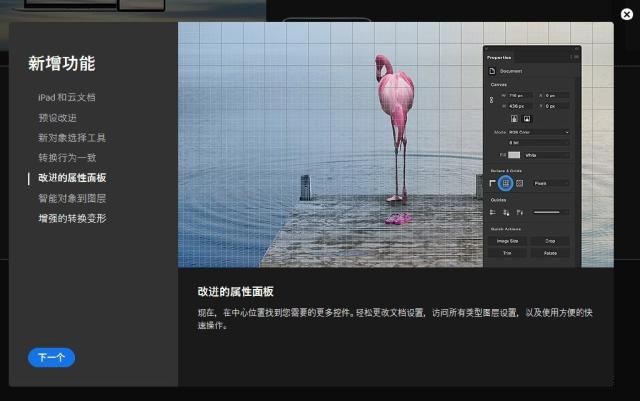640x401 pixels.
Task: Go to 增强的转换变形 in the list
Action: pyautogui.click(x=72, y=218)
